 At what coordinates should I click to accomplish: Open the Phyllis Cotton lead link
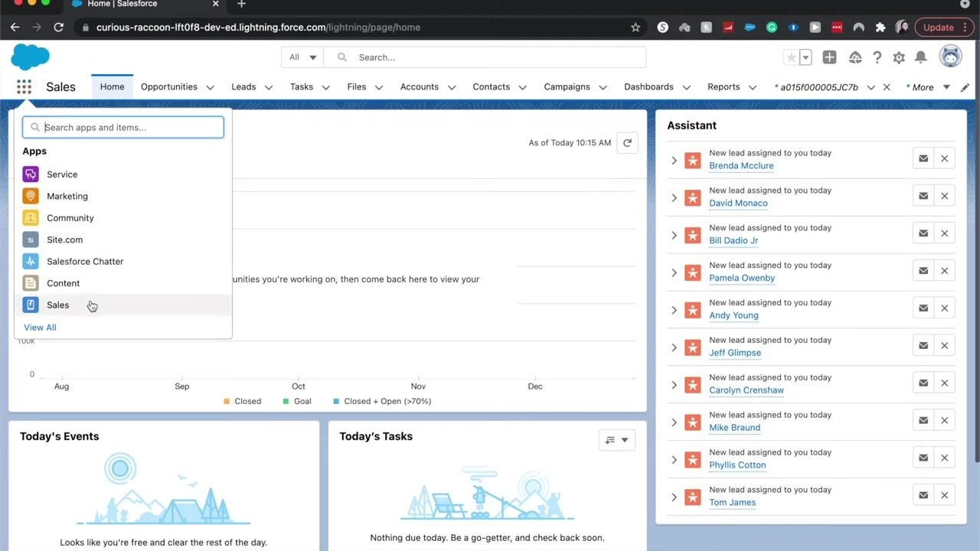coord(737,465)
